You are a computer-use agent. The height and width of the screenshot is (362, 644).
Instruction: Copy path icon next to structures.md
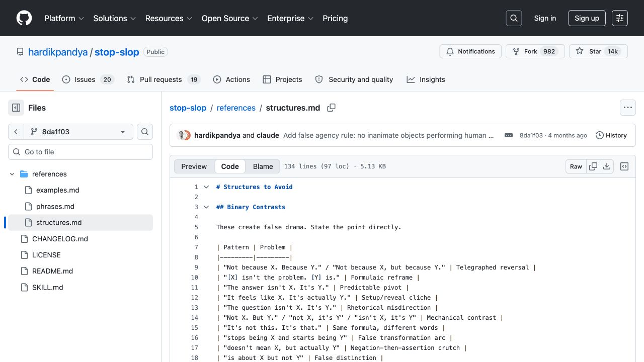331,108
